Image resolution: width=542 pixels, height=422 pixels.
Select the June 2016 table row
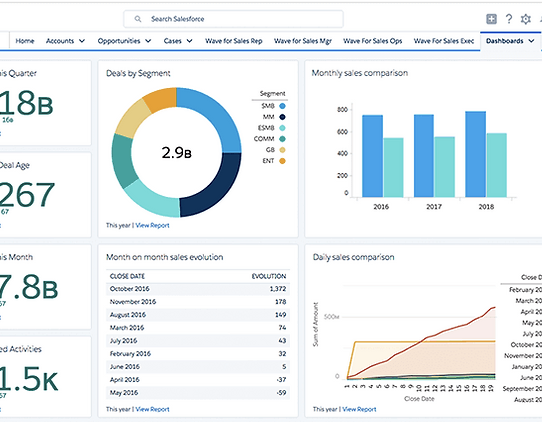[x=198, y=367]
